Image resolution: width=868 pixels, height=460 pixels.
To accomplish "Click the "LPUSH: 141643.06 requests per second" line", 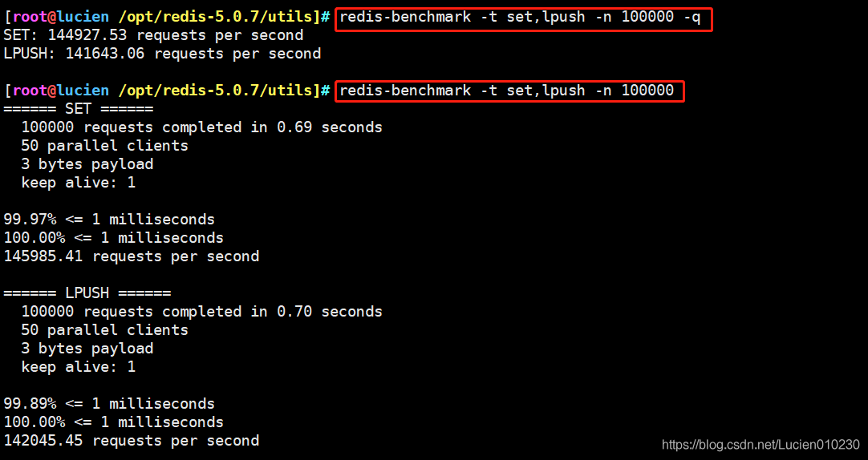I will 162,54.
